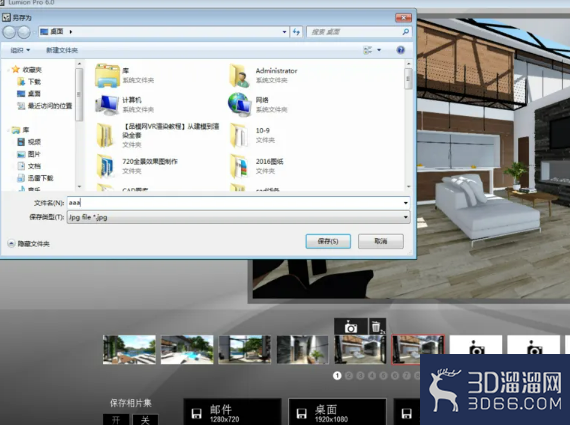Turn photo set saving off with 关

[145, 420]
